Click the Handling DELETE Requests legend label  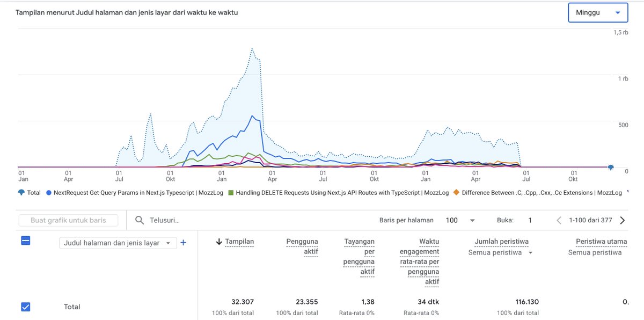(x=342, y=192)
